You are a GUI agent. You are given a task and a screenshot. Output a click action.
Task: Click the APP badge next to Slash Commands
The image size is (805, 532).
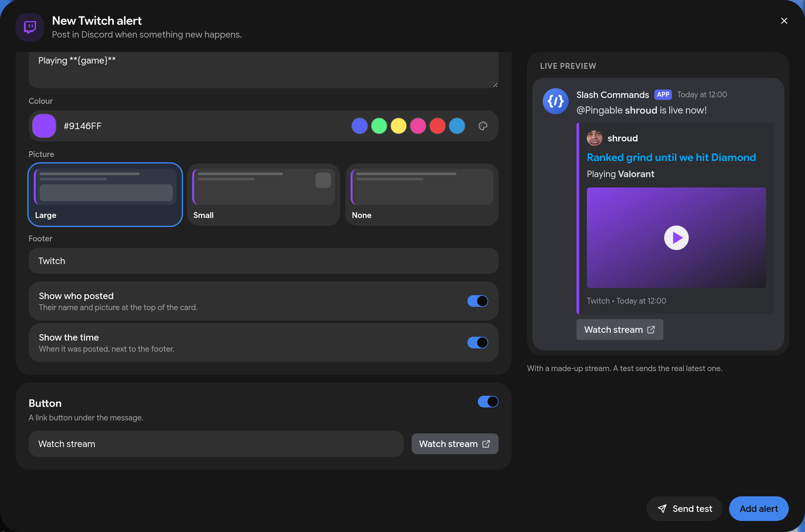point(663,95)
